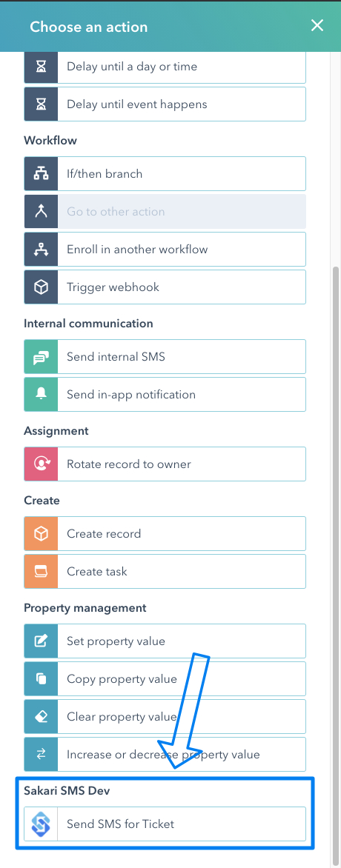Select the Go to other action option
Viewport: 341px width, 868px height.
pyautogui.click(x=165, y=212)
